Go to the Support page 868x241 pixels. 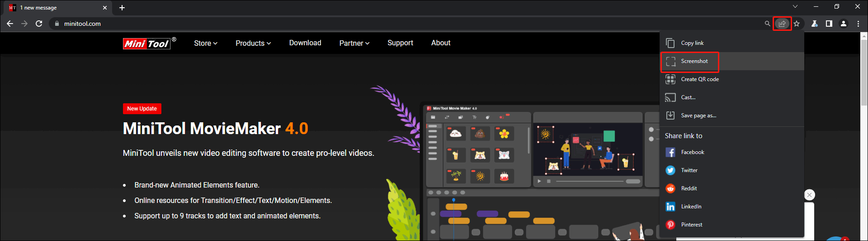coord(400,43)
